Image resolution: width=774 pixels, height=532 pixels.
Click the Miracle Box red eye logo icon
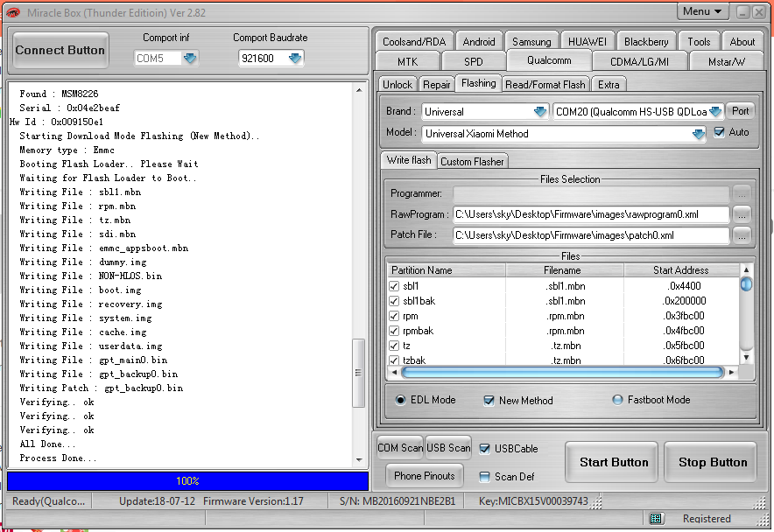coord(13,12)
